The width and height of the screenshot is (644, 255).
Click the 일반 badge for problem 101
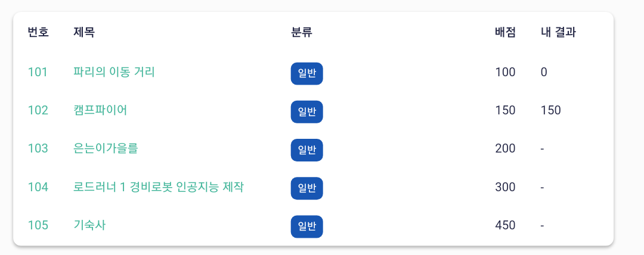[307, 73]
